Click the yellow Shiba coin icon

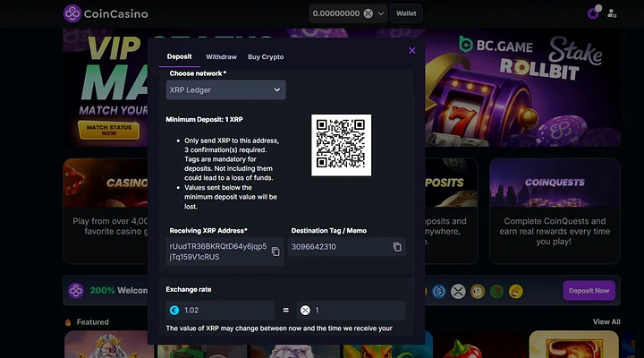[516, 292]
